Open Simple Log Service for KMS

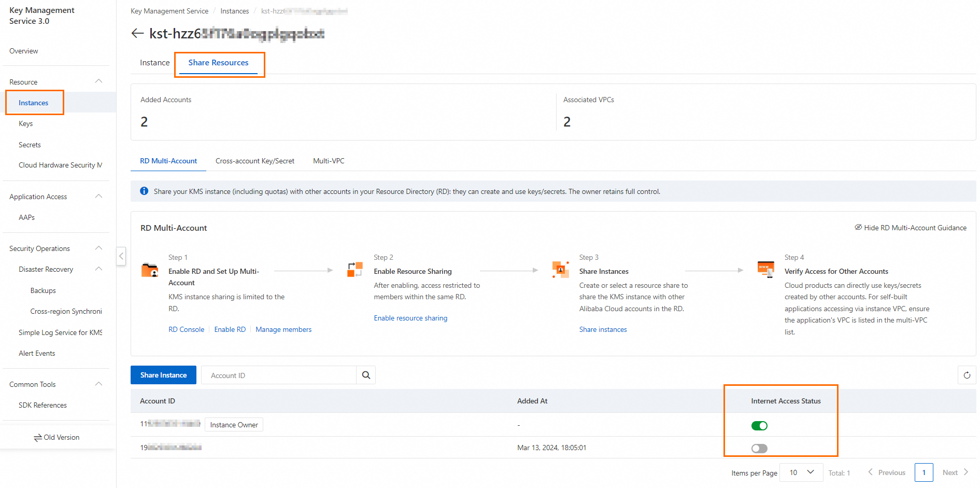(x=60, y=332)
